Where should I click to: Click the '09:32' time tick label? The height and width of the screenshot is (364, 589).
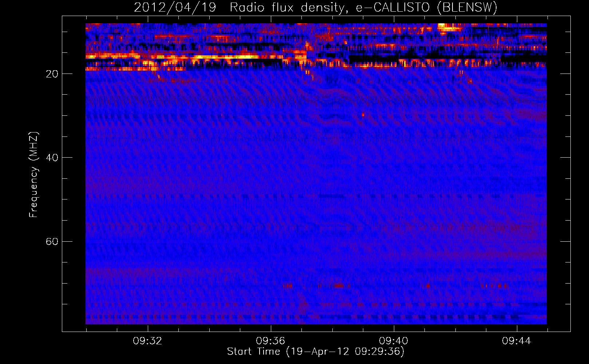(x=147, y=341)
